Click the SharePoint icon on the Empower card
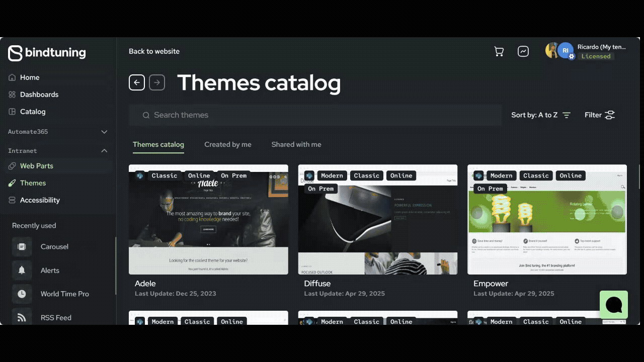Viewport: 644px width, 362px height. tap(478, 175)
